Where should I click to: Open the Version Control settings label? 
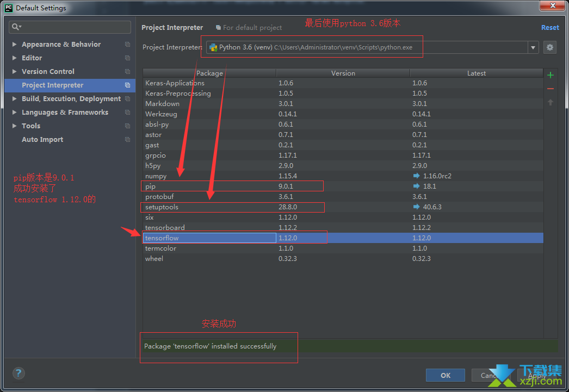(48, 71)
